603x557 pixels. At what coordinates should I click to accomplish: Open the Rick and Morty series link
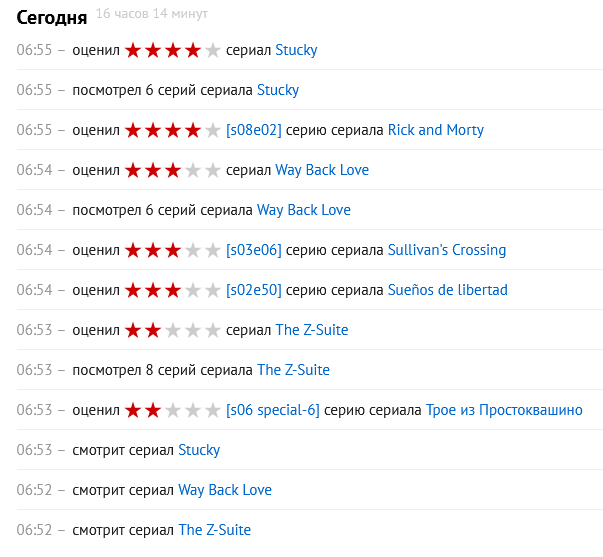click(x=436, y=130)
